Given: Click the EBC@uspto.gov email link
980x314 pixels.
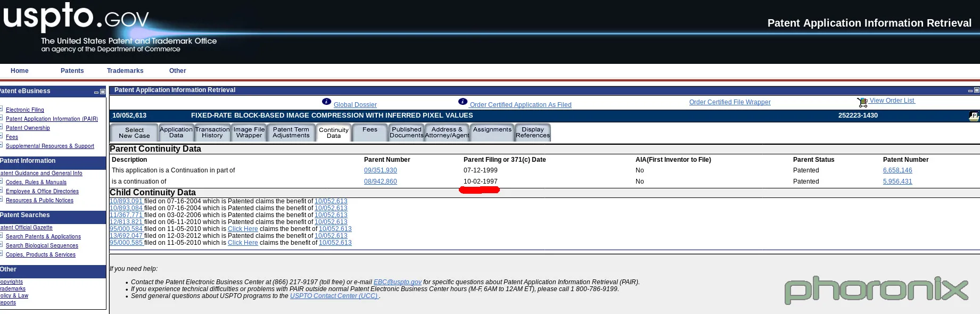Looking at the screenshot, I should click(x=398, y=282).
